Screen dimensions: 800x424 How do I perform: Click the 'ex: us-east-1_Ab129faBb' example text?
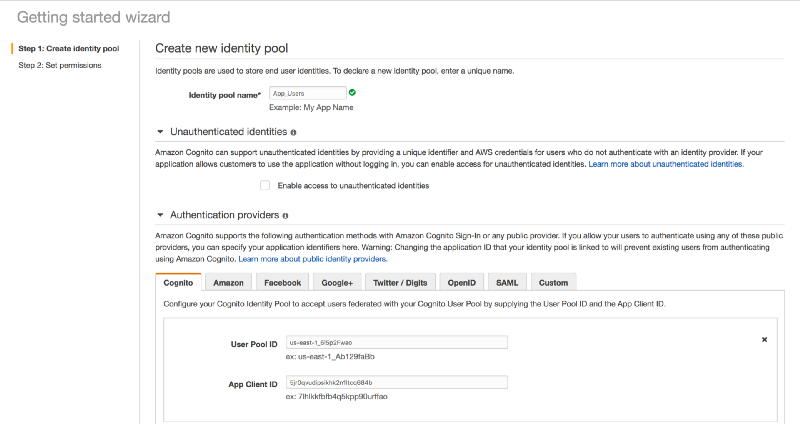tap(330, 357)
